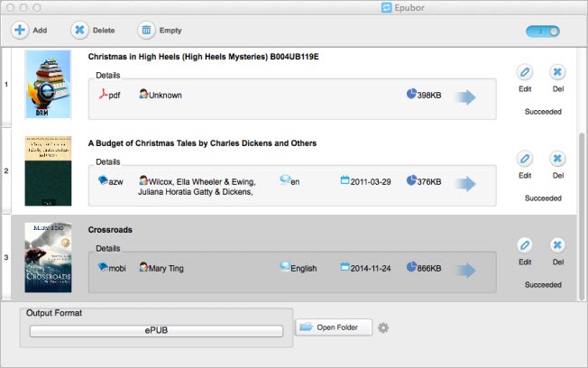
Task: Click Succeeded status for the azw book
Action: coord(543,198)
